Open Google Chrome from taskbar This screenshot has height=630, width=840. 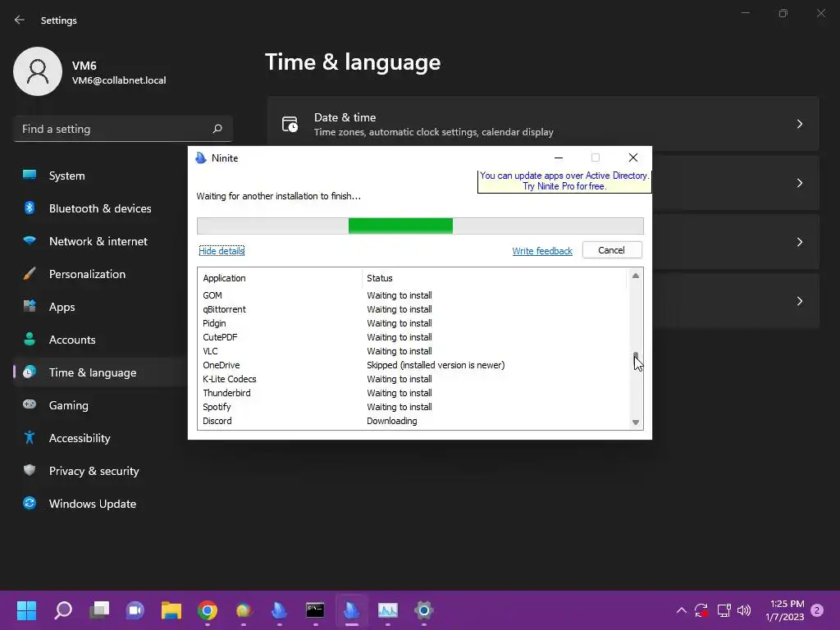[208, 609]
